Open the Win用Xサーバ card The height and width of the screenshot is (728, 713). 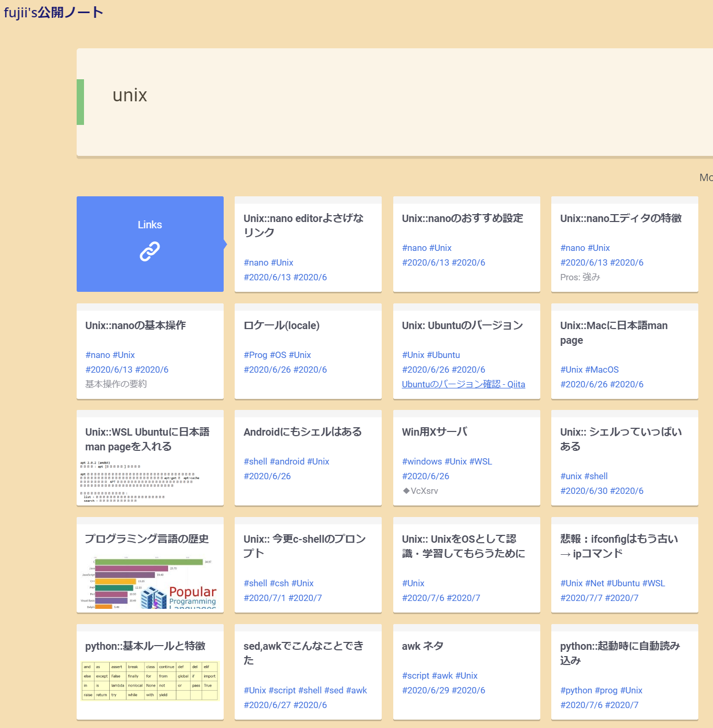click(x=467, y=458)
